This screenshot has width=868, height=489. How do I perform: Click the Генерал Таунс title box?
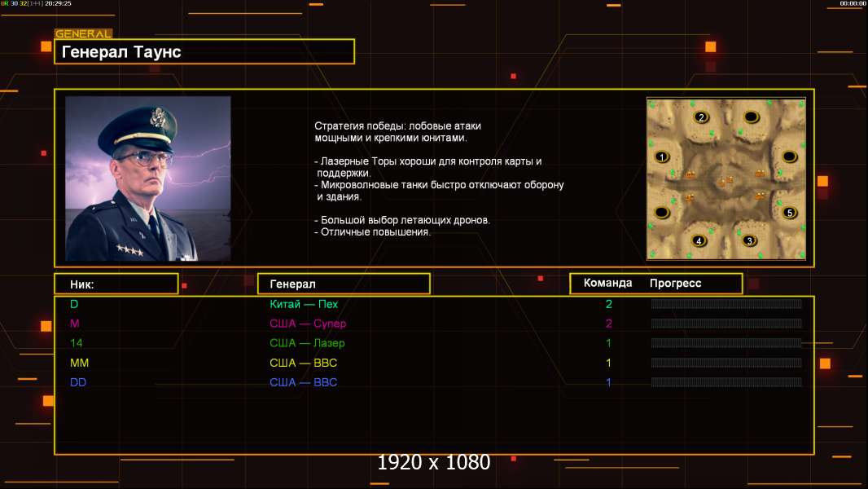(204, 51)
